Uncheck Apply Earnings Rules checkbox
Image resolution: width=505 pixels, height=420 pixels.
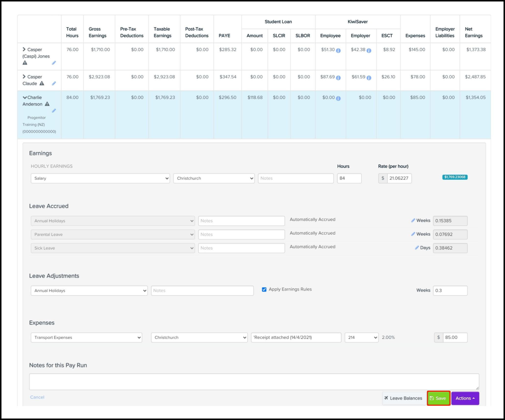click(x=264, y=289)
